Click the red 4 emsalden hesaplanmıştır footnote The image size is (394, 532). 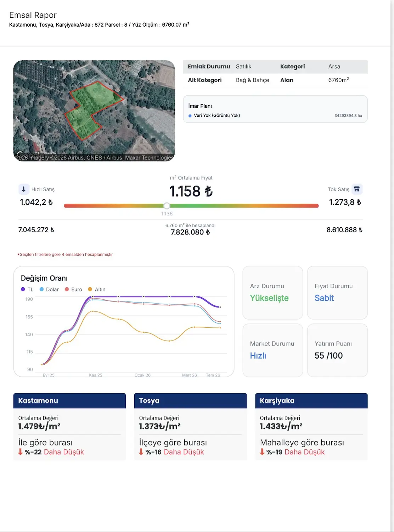click(65, 255)
